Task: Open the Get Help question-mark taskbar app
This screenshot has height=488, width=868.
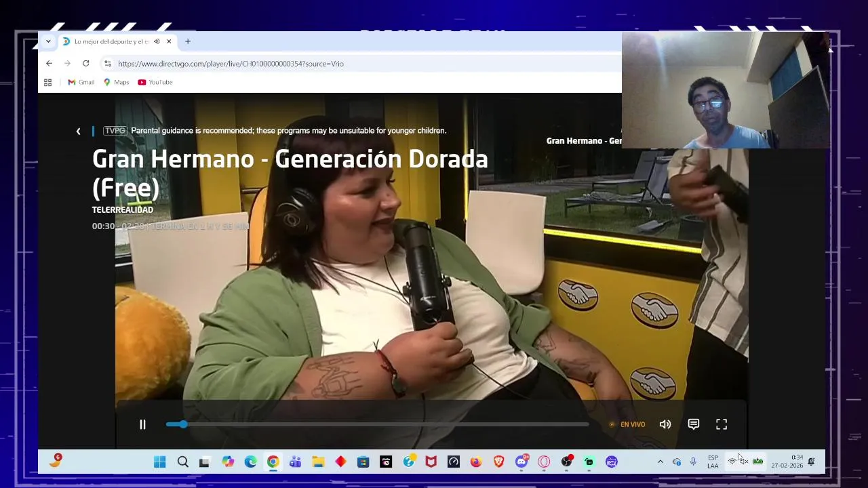Action: (408, 462)
